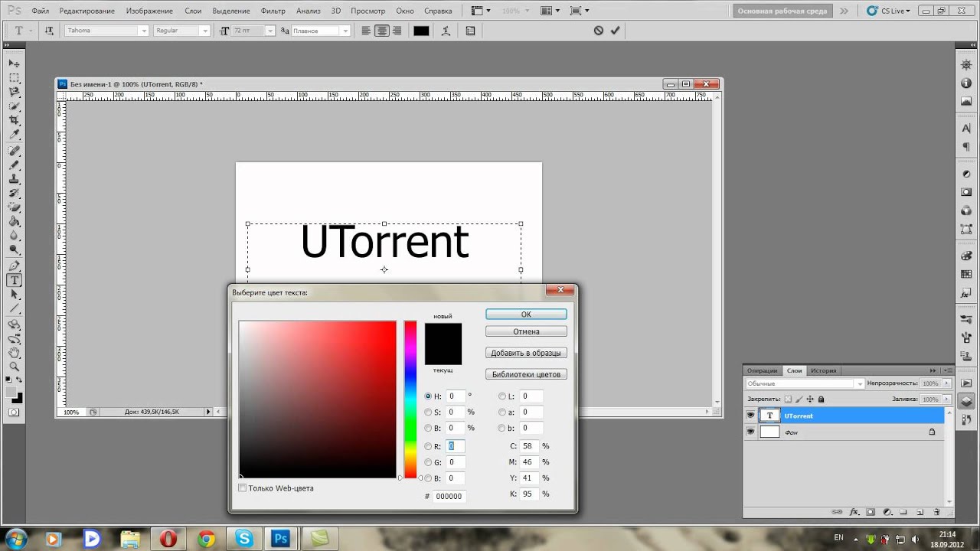This screenshot has width=980, height=551.
Task: Align text right in options bar
Action: coord(397,31)
